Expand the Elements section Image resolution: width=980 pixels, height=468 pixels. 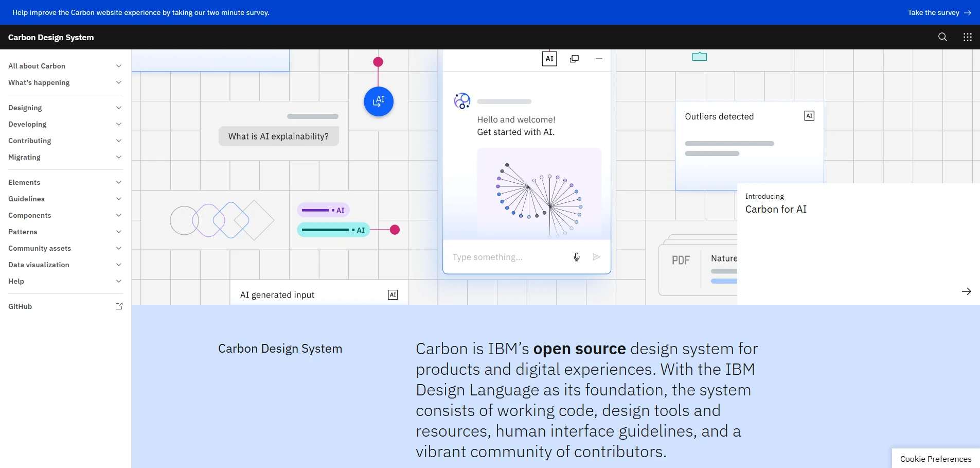coord(65,182)
